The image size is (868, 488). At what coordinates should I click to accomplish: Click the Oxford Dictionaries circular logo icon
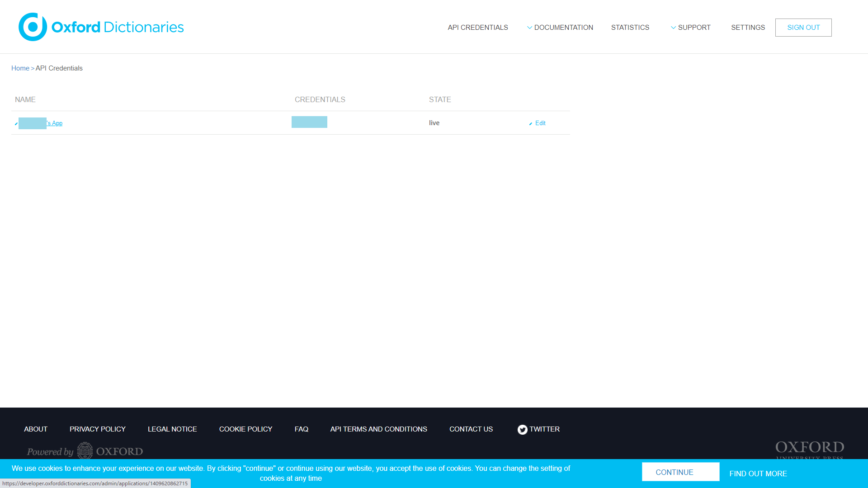[x=33, y=27]
